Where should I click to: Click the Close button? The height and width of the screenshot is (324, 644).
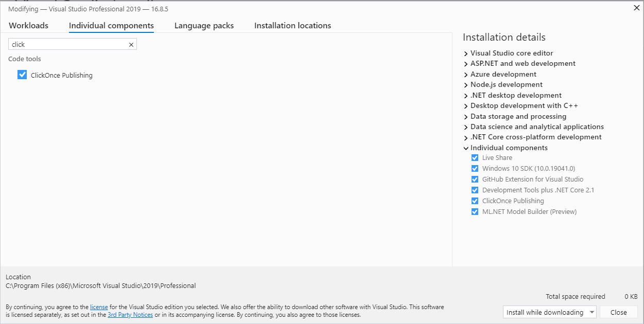click(x=619, y=312)
